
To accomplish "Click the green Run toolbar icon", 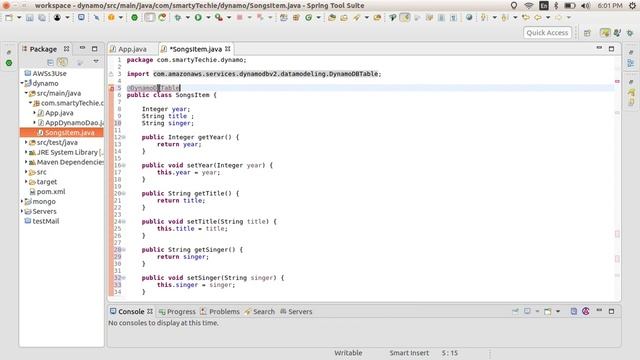I will (x=198, y=18).
